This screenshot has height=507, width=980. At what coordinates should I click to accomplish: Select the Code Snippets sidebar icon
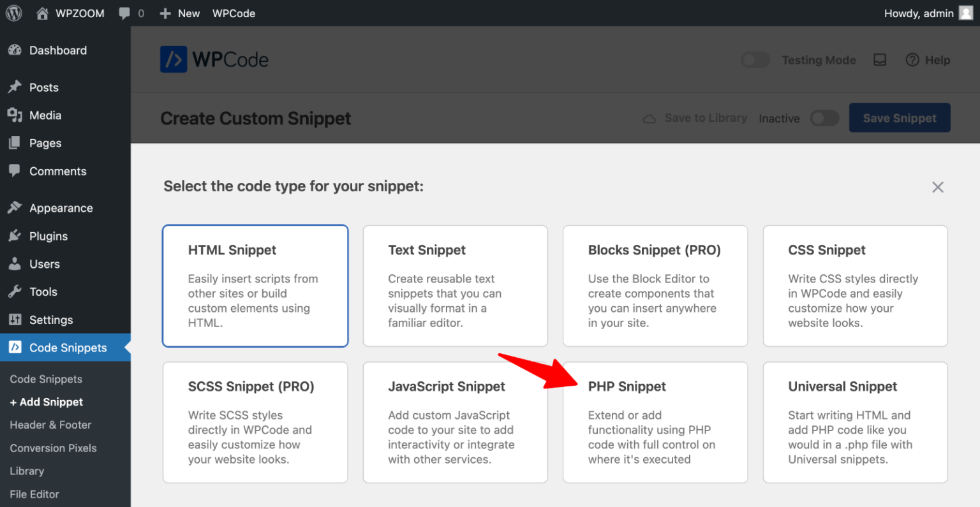point(14,348)
